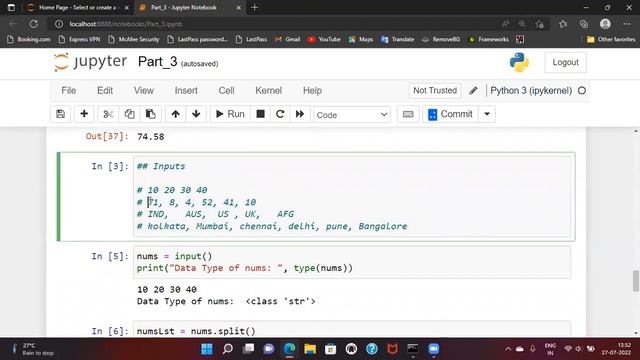Close the Part_3 Jupyter Notebook tab

[239, 7]
